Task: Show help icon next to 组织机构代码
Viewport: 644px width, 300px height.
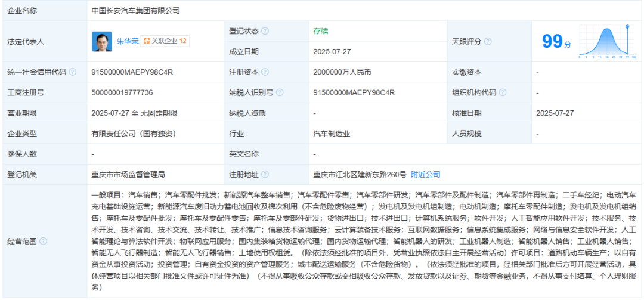Action: point(502,92)
